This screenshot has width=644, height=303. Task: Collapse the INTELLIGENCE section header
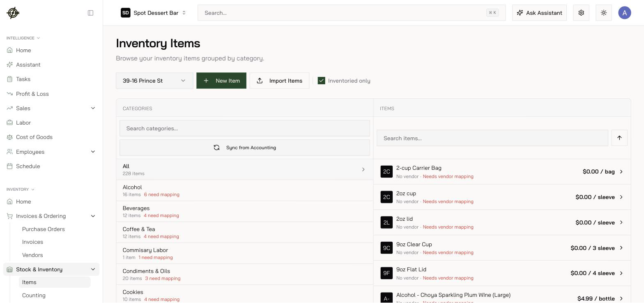[x=23, y=38]
